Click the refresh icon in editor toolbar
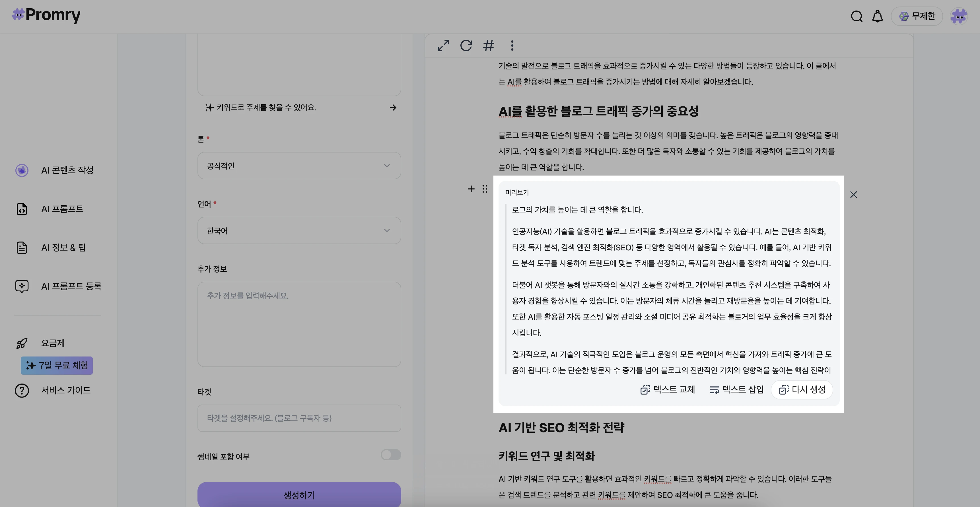This screenshot has height=507, width=980. [x=466, y=46]
